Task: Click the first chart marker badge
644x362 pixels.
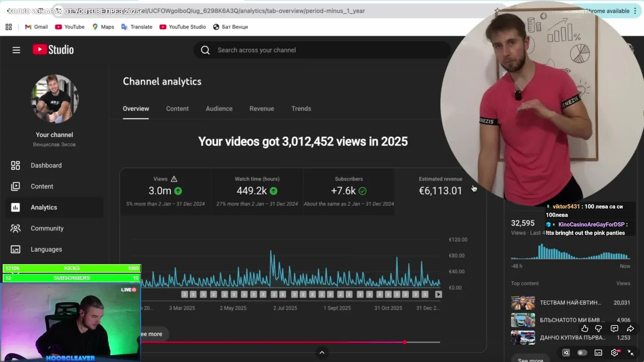Action: 185,294
